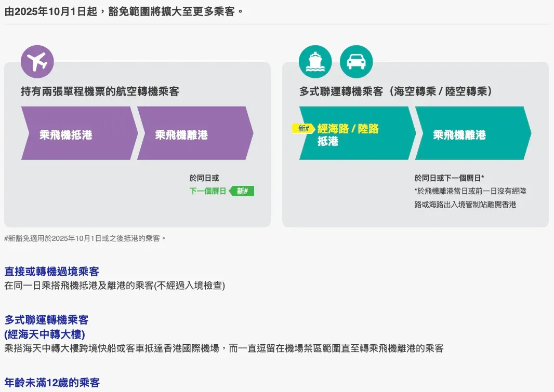Image resolution: width=554 pixels, height=392 pixels.
Task: Click footnote line 路或海路出入境管制站離開香港
Action: pyautogui.click(x=465, y=205)
